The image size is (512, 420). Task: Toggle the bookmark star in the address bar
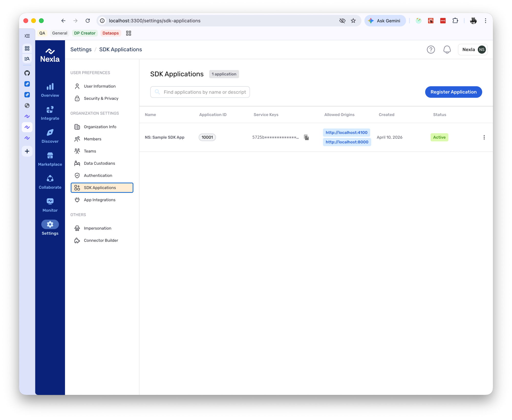pos(353,21)
